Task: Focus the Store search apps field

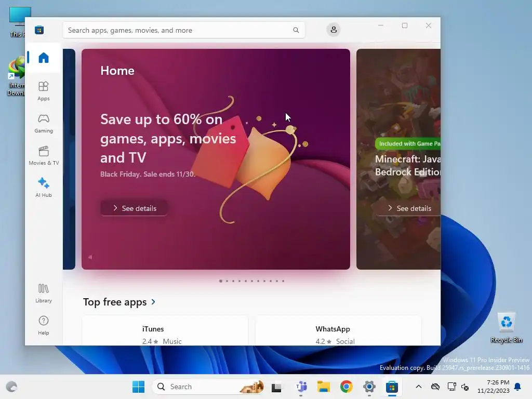Action: [x=183, y=30]
